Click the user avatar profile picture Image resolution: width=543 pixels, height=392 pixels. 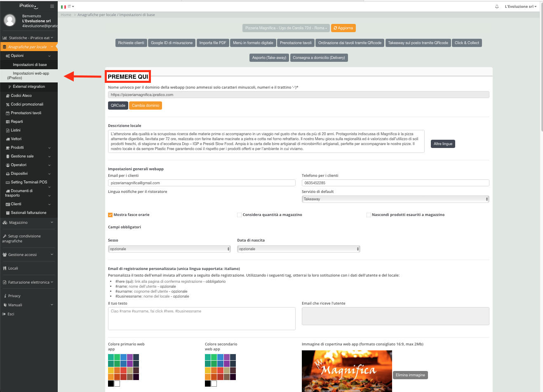[x=9, y=20]
